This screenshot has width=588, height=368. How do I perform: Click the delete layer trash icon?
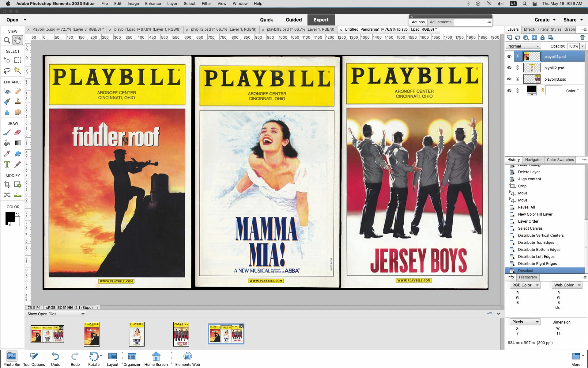click(582, 38)
